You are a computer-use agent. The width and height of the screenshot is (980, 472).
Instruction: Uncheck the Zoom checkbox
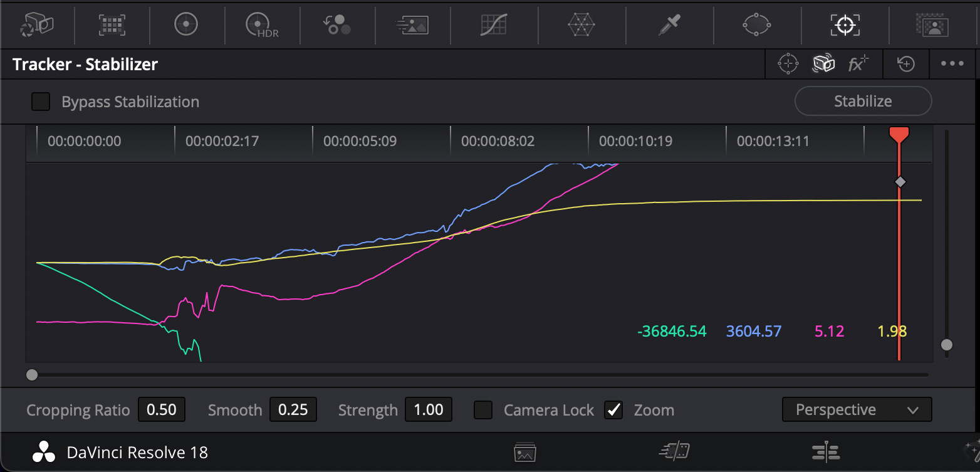point(613,410)
